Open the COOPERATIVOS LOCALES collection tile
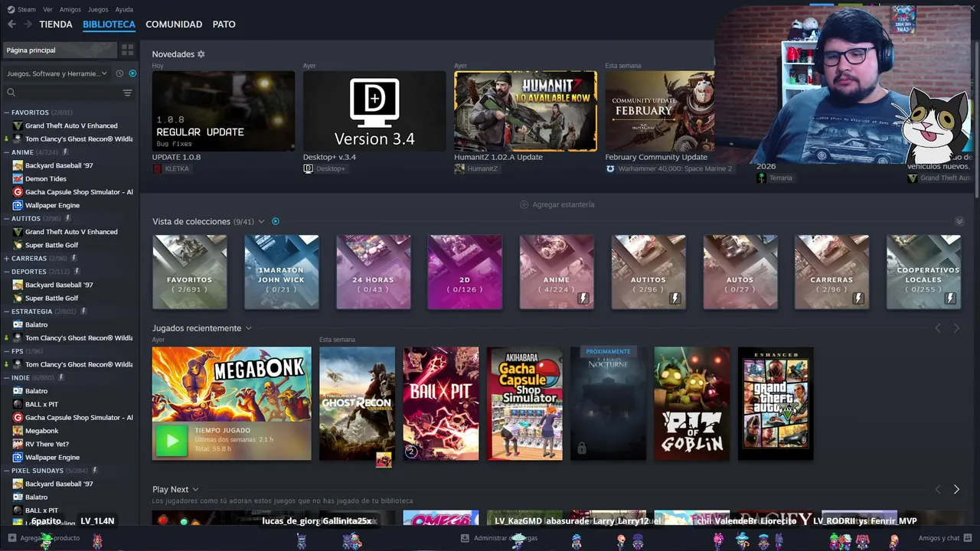Screen dimensions: 980x551 (x=923, y=272)
